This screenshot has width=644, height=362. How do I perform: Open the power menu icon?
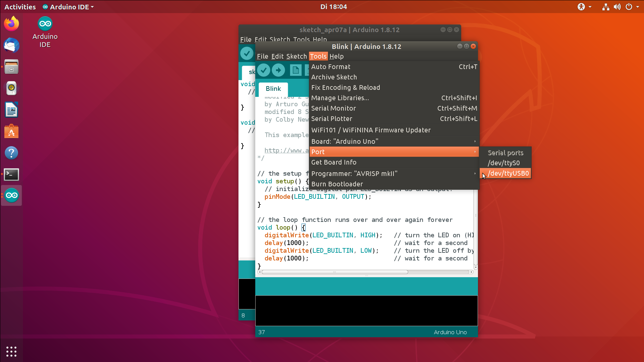point(629,7)
